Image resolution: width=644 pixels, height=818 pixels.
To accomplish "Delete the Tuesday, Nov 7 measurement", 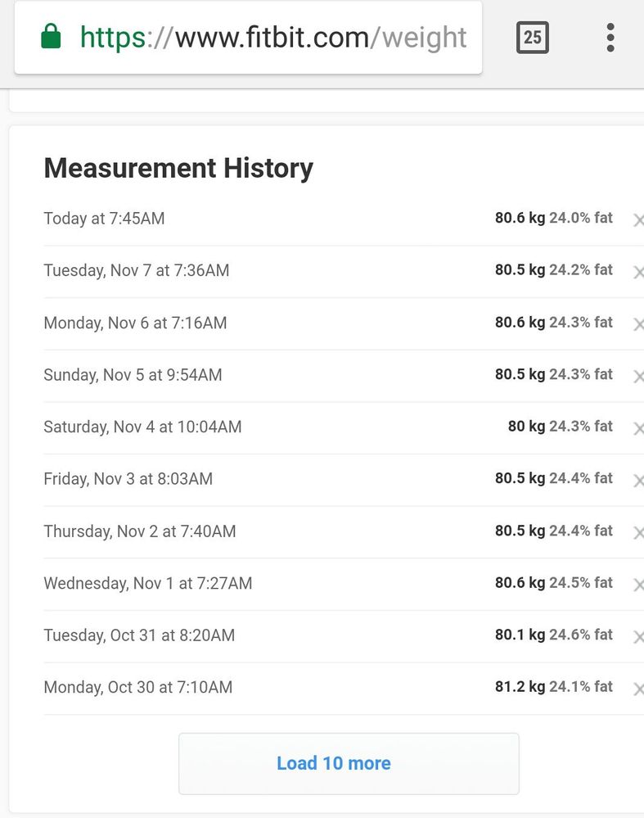I will point(637,272).
